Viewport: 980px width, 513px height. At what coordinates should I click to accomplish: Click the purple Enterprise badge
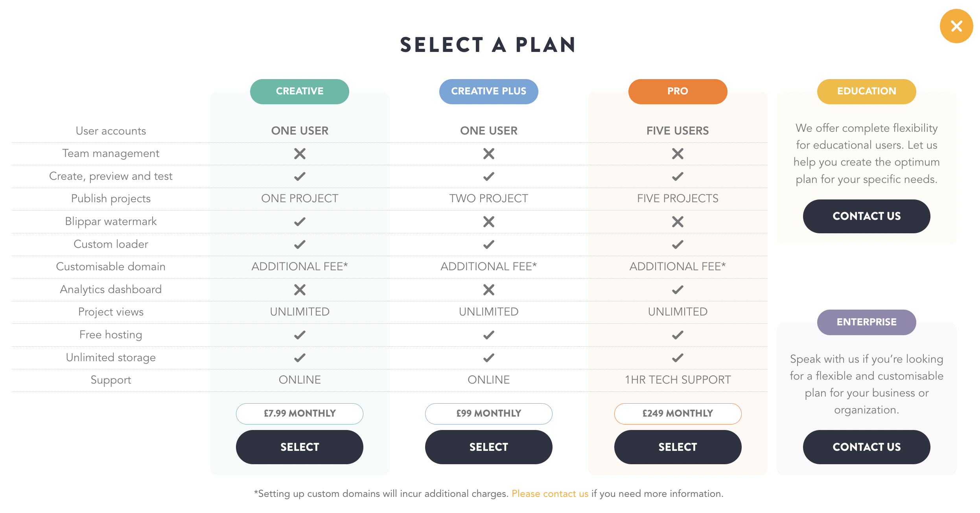[x=866, y=322]
